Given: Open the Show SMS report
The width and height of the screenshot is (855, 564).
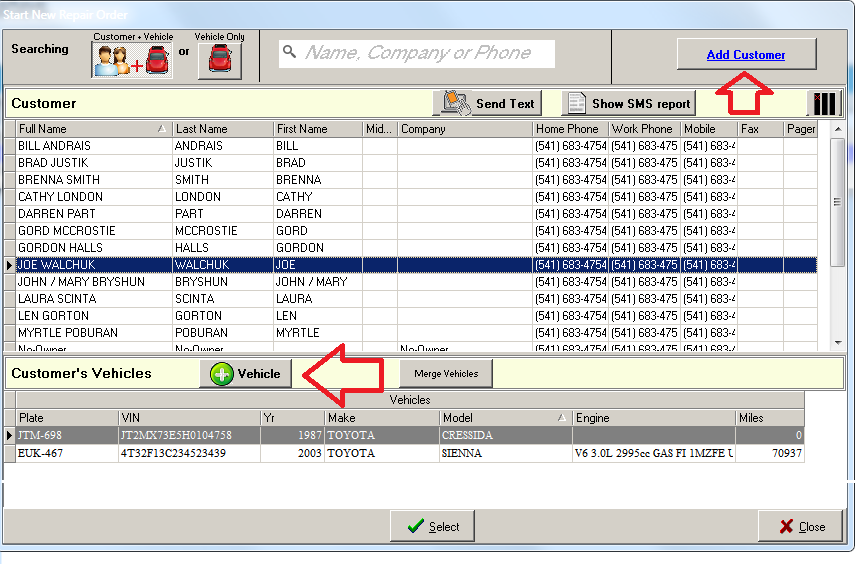Looking at the screenshot, I should coord(629,103).
